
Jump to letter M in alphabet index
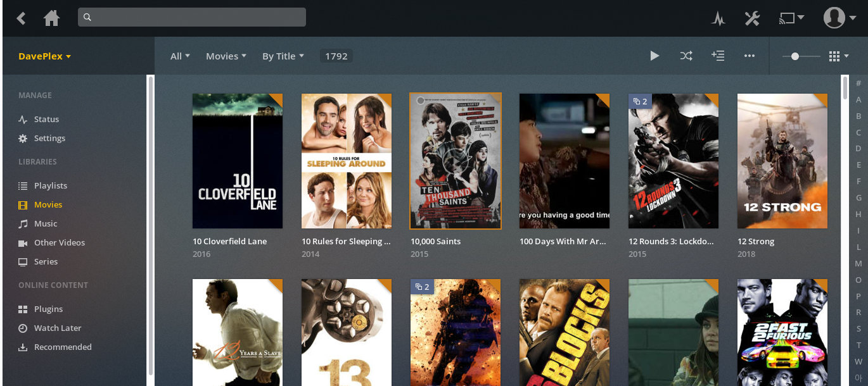click(858, 263)
